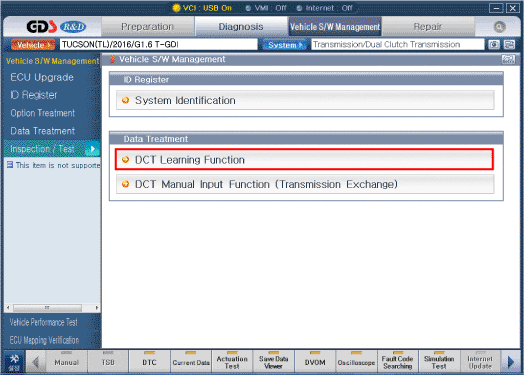Open Current Data
The height and width of the screenshot is (375, 524).
[x=191, y=362]
